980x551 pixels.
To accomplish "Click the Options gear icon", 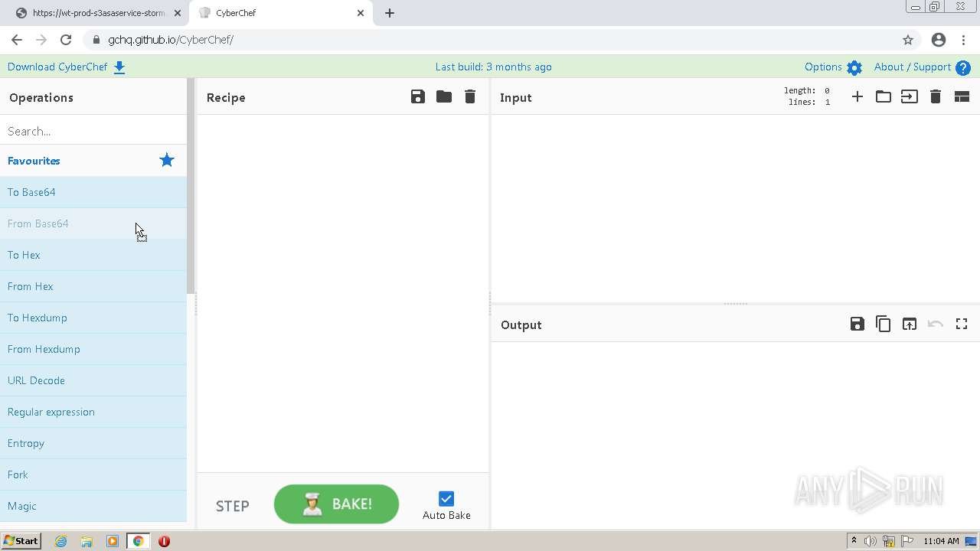I will 854,67.
